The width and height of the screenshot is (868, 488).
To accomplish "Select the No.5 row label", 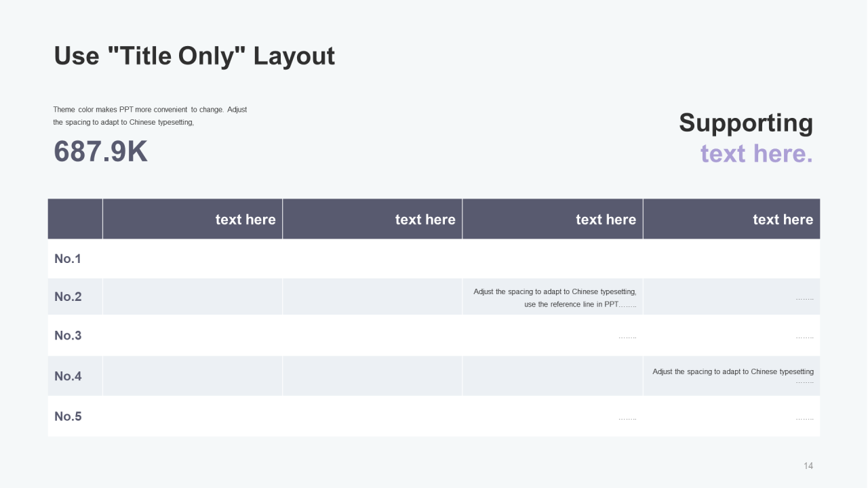I will (x=68, y=416).
